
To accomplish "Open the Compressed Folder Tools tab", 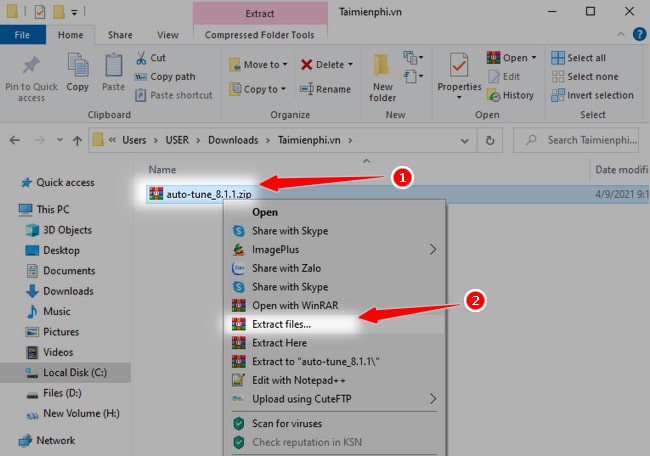I will click(260, 35).
